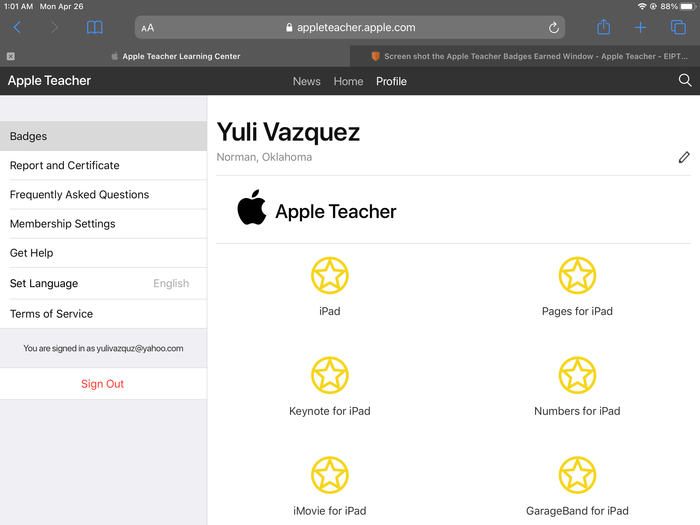Go to the Home menu item
This screenshot has width=700, height=525.
(348, 81)
